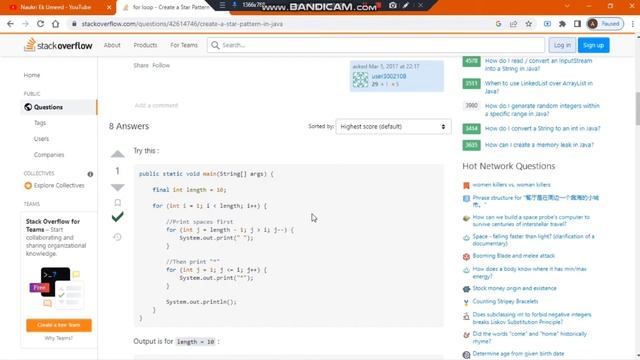
Task: Bookmark the answer
Action: [118, 202]
